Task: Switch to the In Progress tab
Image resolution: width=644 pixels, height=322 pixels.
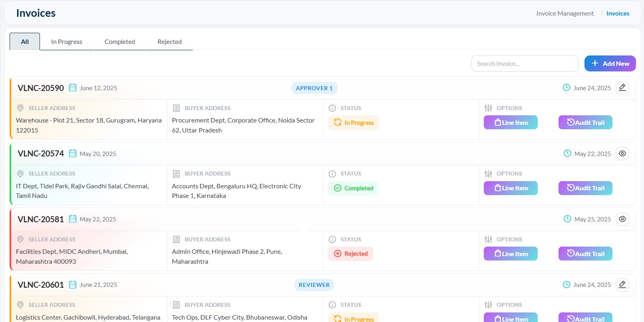Action: (x=67, y=42)
